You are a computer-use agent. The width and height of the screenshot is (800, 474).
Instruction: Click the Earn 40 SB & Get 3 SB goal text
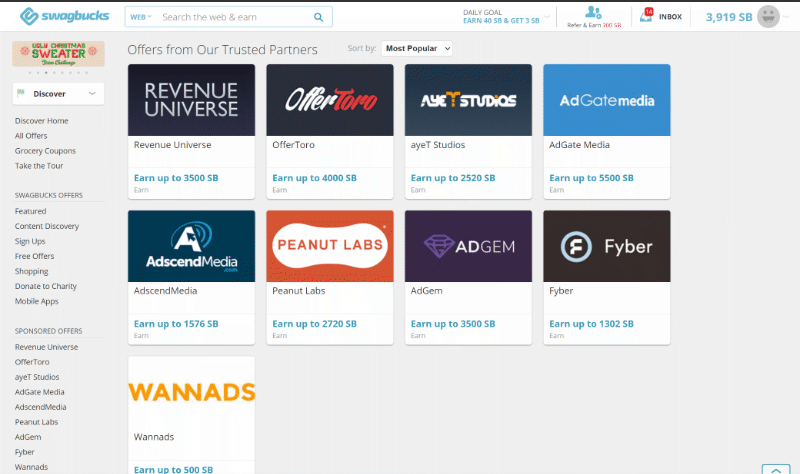coord(501,21)
